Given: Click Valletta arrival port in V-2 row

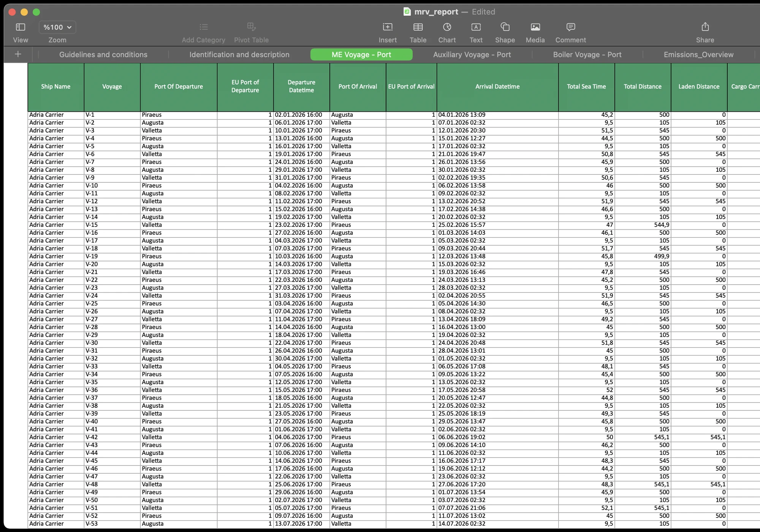Looking at the screenshot, I should click(x=358, y=123).
